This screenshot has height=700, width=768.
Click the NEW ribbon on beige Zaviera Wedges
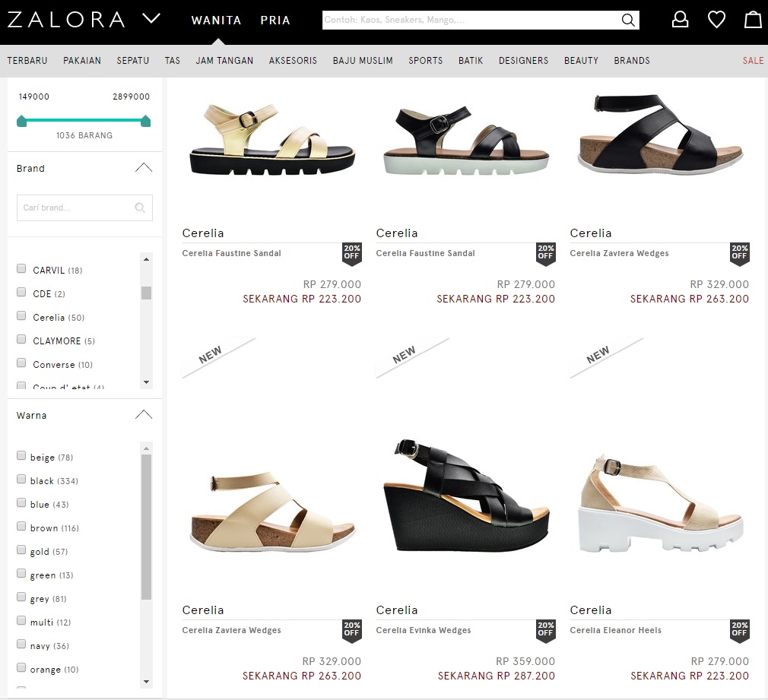pyautogui.click(x=210, y=355)
